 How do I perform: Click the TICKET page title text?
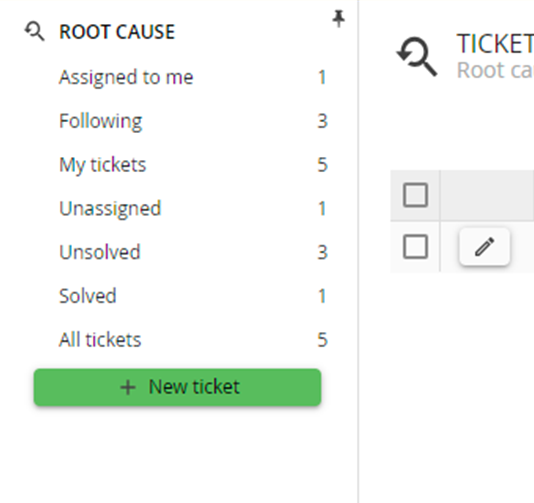(x=495, y=44)
